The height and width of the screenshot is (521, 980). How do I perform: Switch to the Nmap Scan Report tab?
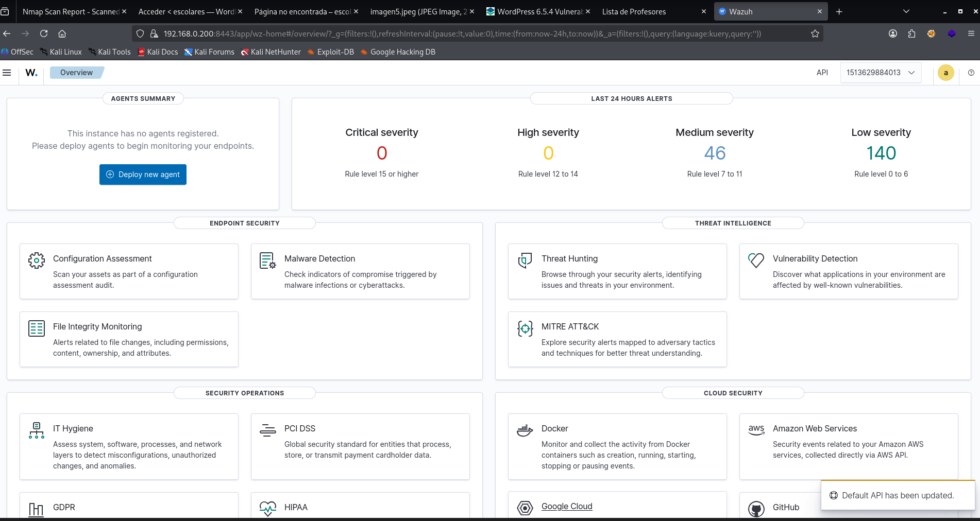tap(71, 11)
